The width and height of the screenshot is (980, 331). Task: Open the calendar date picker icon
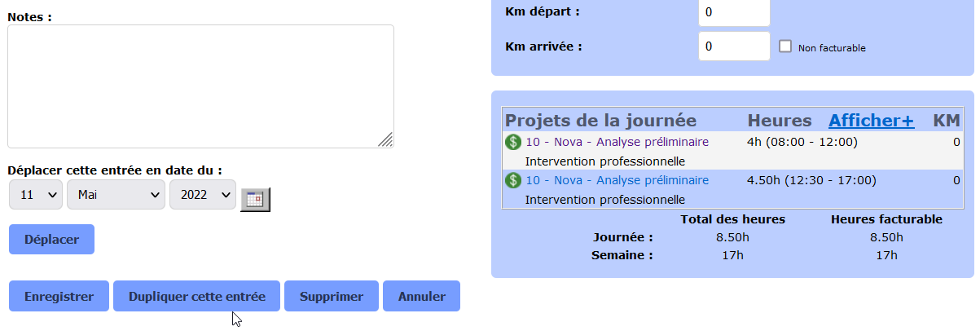pyautogui.click(x=255, y=200)
